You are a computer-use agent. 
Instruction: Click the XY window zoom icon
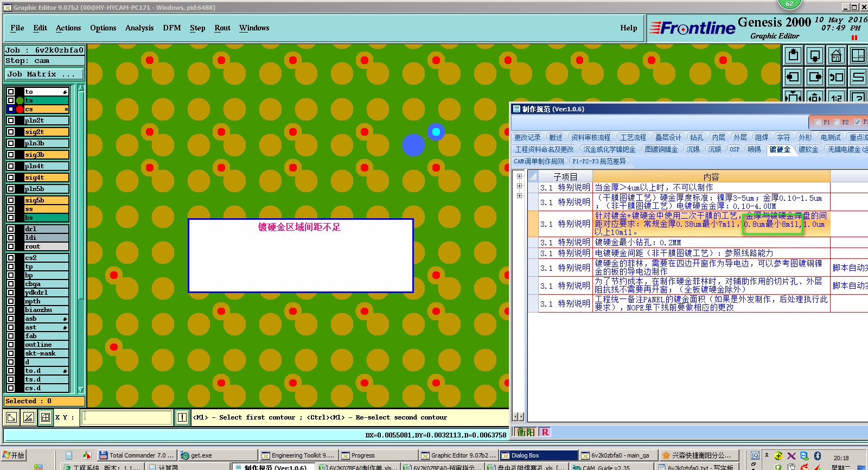coord(858,55)
